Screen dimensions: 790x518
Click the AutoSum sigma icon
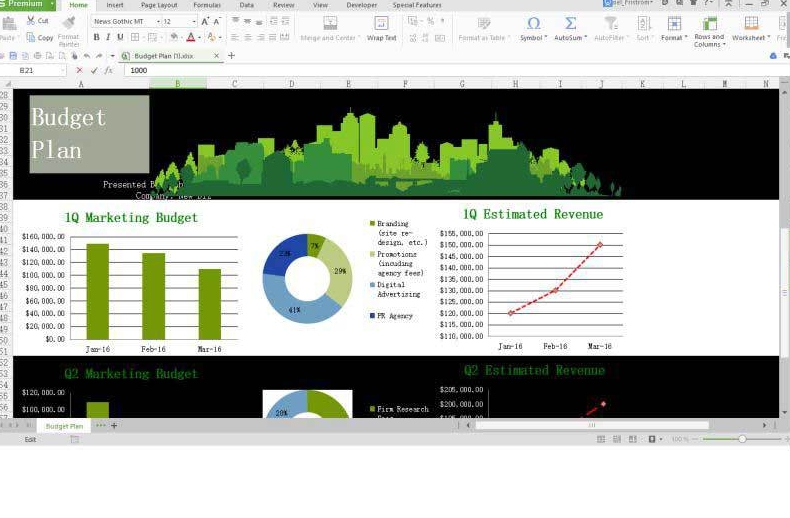570,23
